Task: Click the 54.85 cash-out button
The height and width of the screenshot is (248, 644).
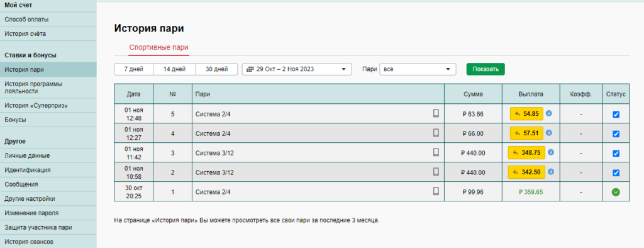Action: click(x=526, y=114)
